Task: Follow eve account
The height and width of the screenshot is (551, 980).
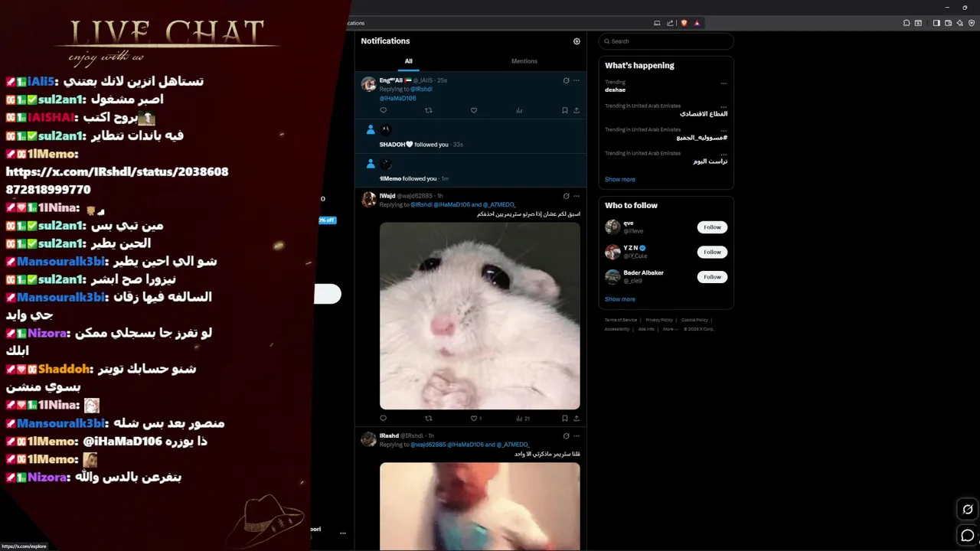Action: (712, 227)
